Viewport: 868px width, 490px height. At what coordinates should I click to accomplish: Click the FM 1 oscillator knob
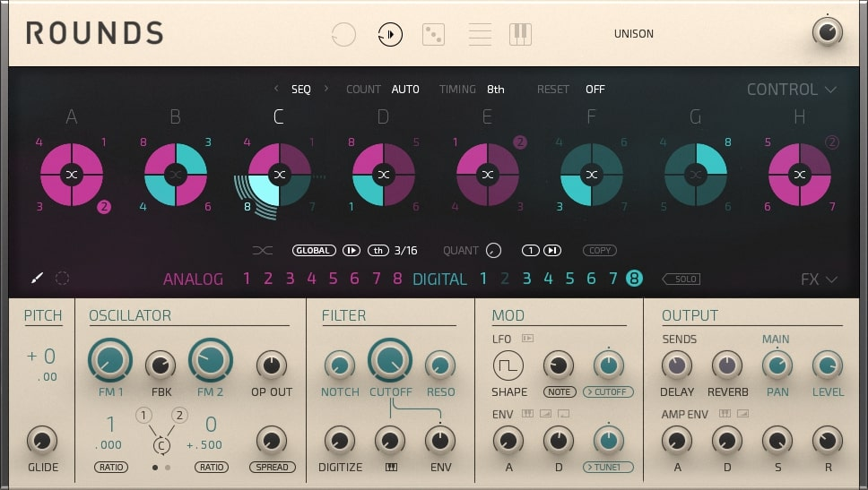tap(110, 360)
